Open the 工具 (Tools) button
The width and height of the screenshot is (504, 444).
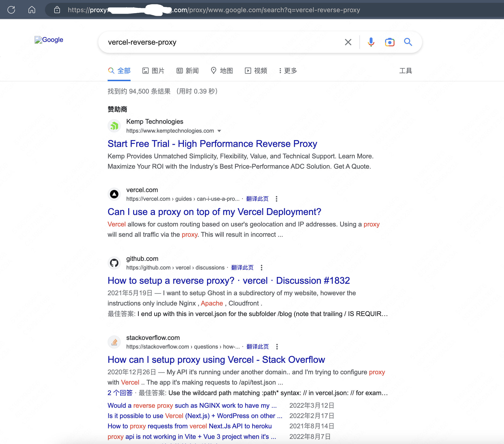(406, 71)
